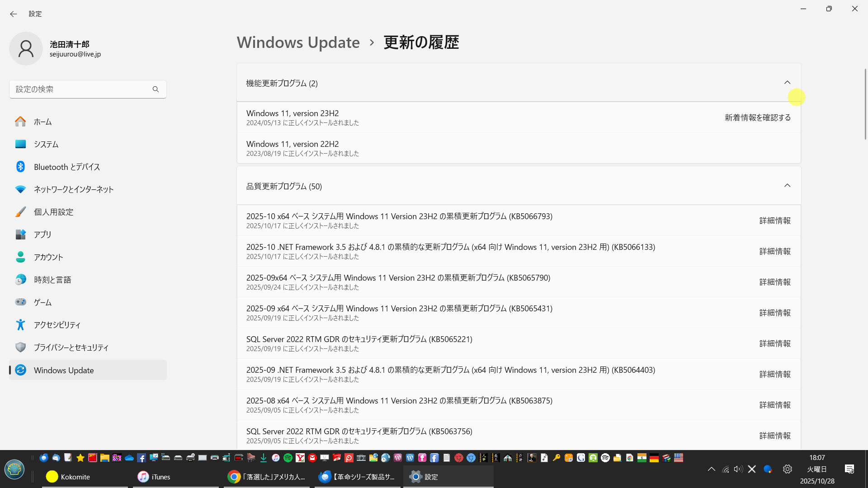This screenshot has width=868, height=488.
Task: Open 時刻と言語 settings
Action: pyautogui.click(x=88, y=280)
